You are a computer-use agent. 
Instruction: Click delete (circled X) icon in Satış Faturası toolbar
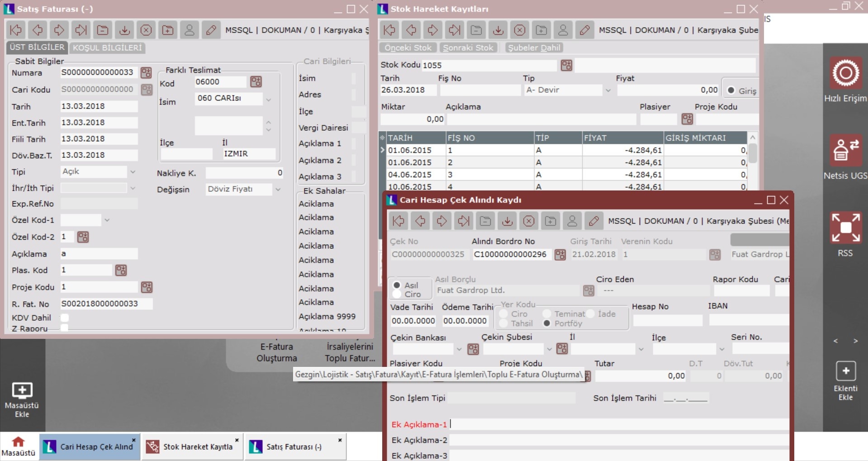[146, 30]
